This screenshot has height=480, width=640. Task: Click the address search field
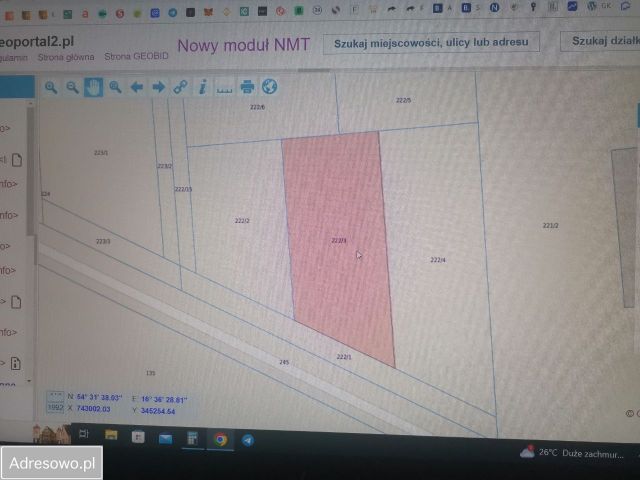pyautogui.click(x=431, y=42)
